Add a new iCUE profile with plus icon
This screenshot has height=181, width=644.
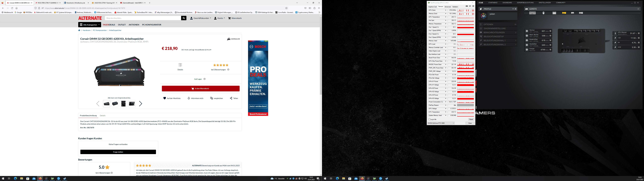[513, 9]
